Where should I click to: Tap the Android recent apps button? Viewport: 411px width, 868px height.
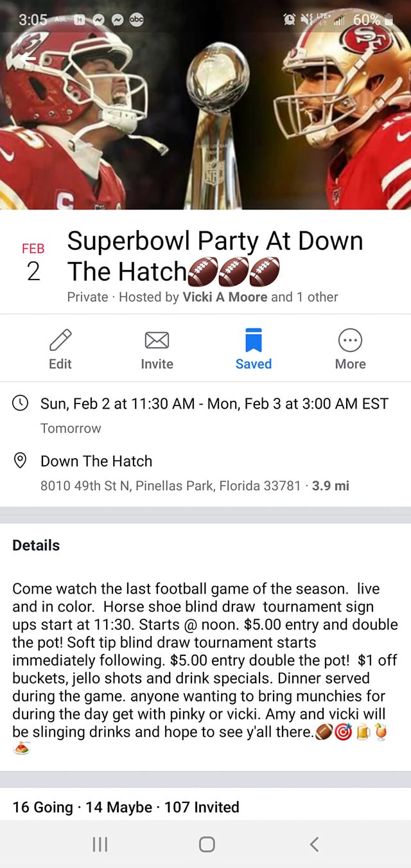coord(100,844)
